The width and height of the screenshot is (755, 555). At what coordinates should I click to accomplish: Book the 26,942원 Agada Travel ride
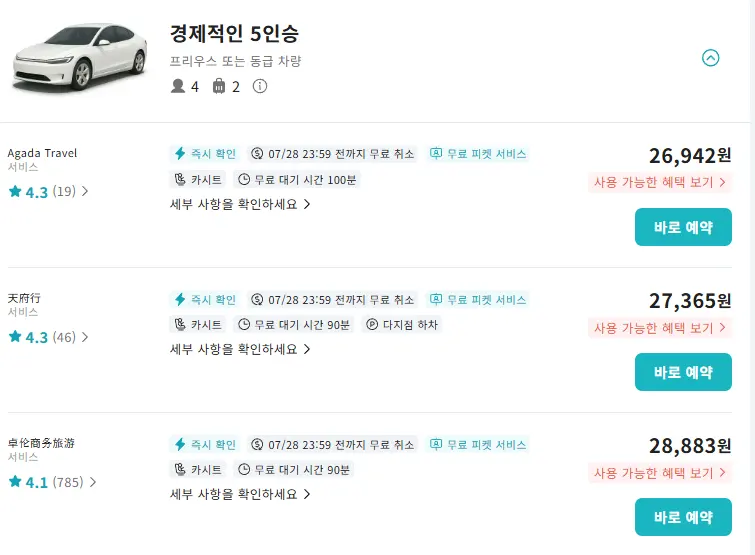click(683, 227)
